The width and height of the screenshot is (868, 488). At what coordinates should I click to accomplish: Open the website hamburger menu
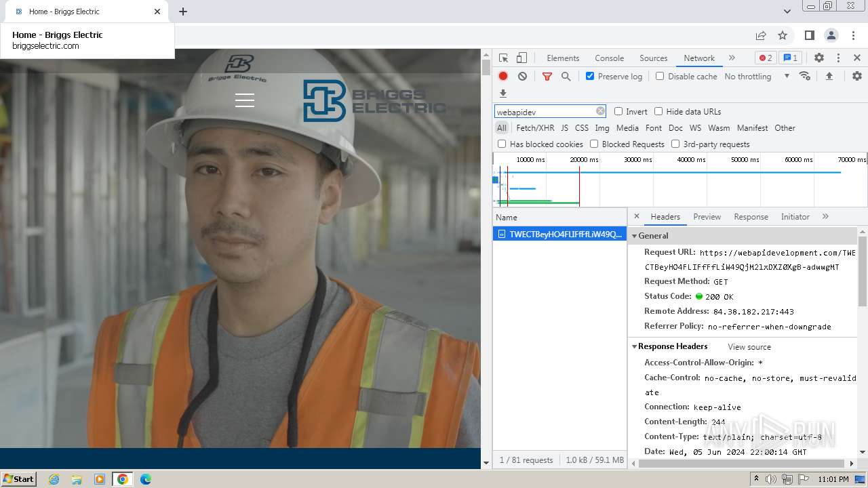coord(245,100)
